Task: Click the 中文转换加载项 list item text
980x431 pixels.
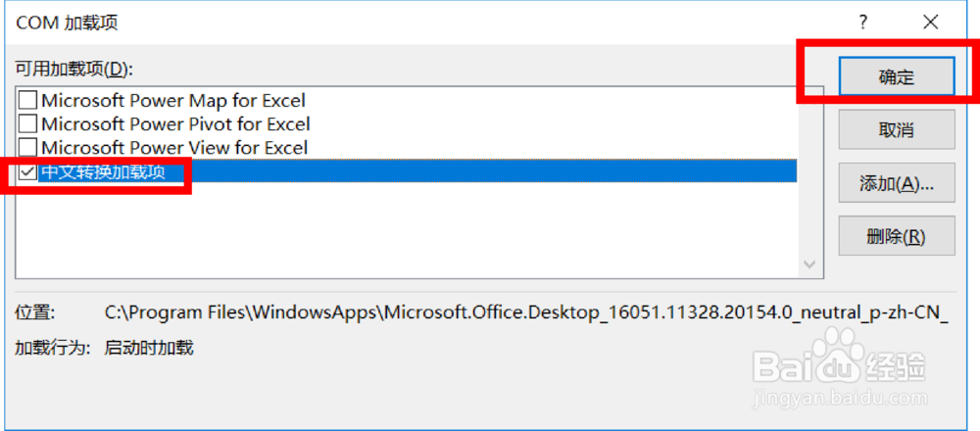Action: 104,172
